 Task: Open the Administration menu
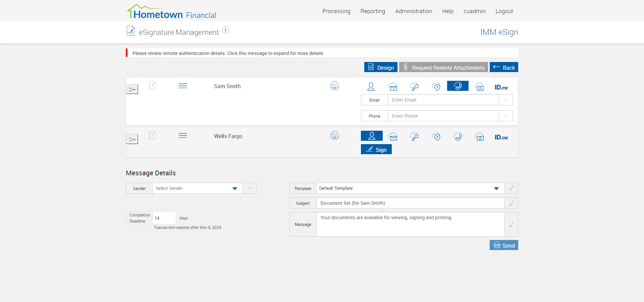(414, 11)
